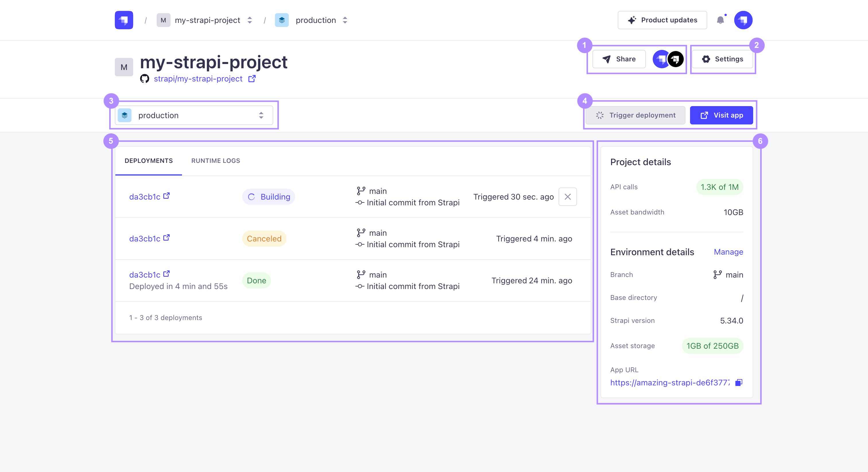Open Settings for the project
Screen dimensions: 868x472
point(722,59)
